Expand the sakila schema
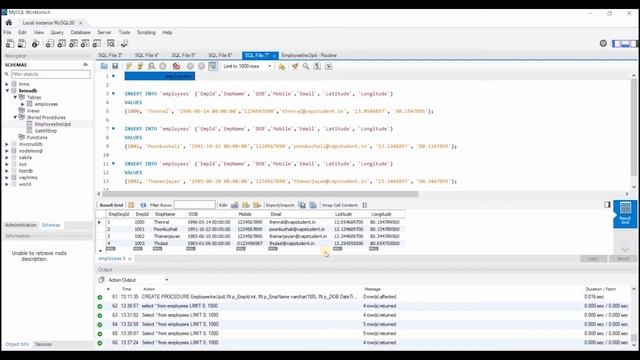Viewport: 640px width, 360px height. pyautogui.click(x=7, y=158)
